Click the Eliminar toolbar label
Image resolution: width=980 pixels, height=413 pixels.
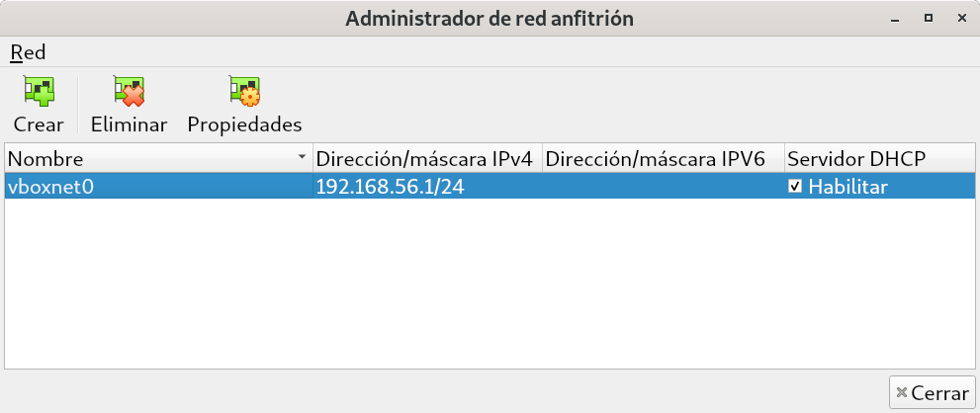coord(129,124)
